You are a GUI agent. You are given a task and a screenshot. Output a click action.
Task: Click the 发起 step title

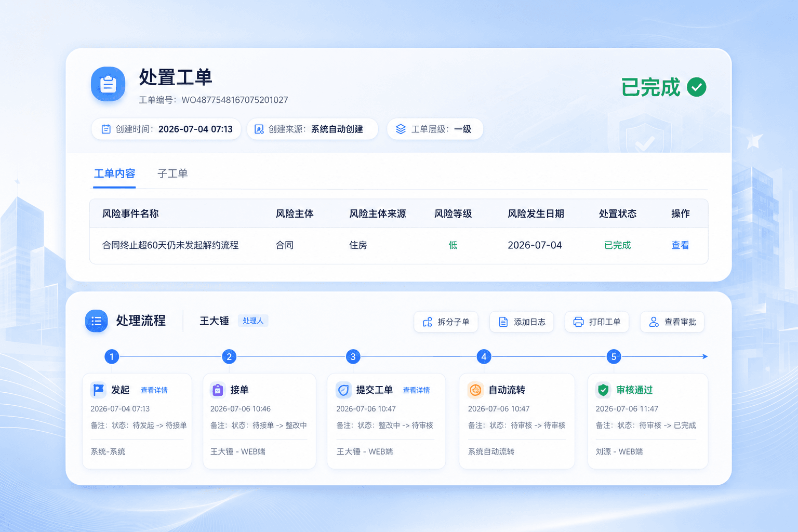[x=120, y=390]
